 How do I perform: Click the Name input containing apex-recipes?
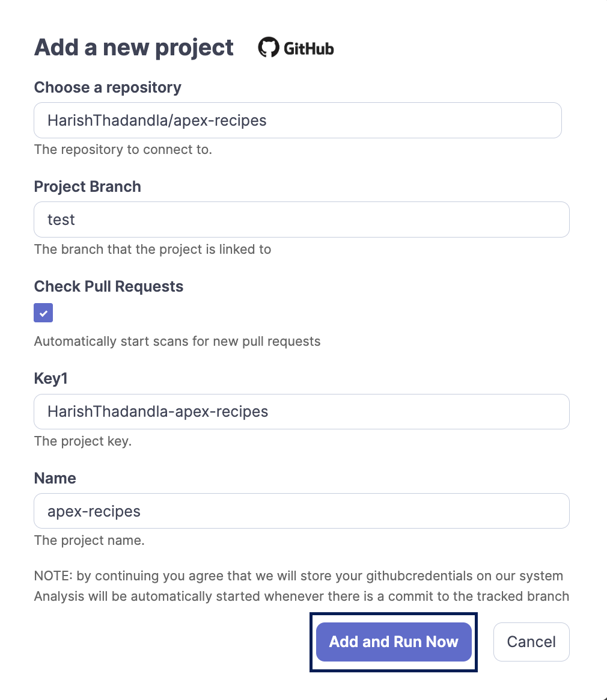click(301, 511)
